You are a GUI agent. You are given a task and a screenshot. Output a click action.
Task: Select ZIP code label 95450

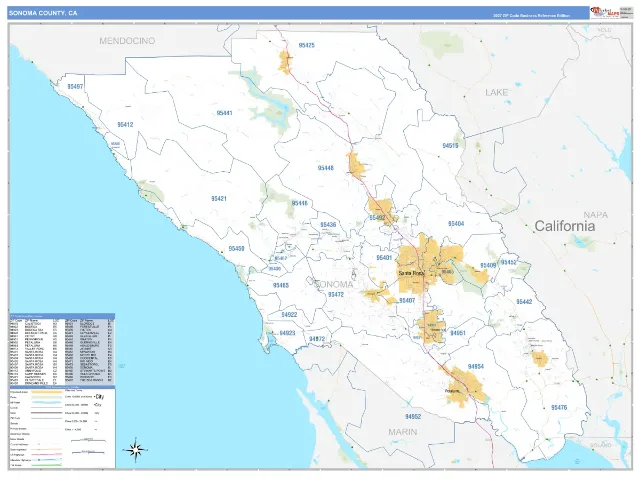(x=236, y=249)
